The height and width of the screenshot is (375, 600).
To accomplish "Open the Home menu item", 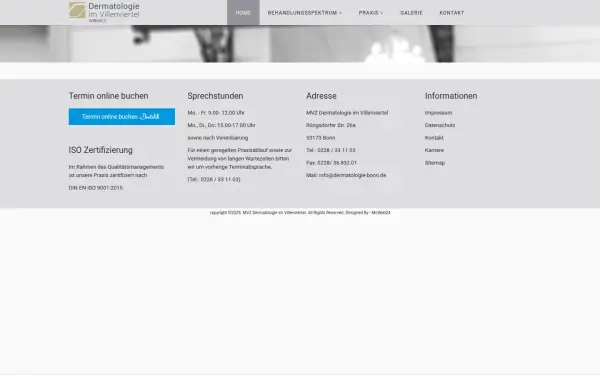I will 243,13.
